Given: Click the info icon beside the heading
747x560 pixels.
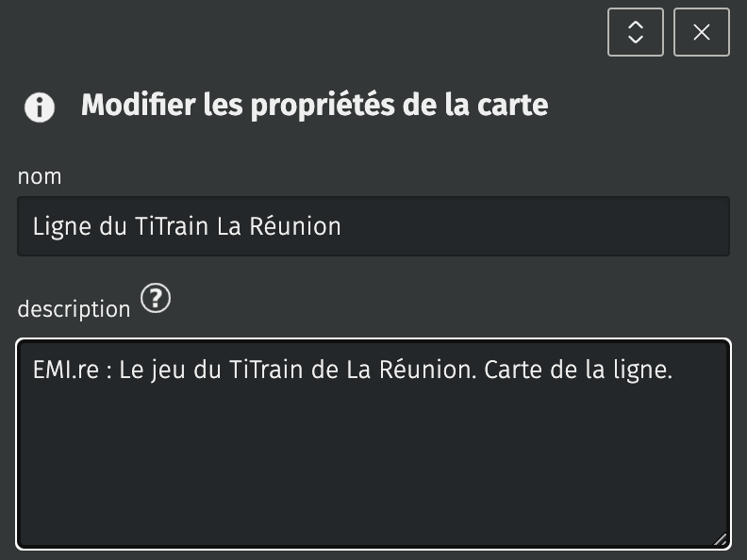Looking at the screenshot, I should click(x=40, y=107).
